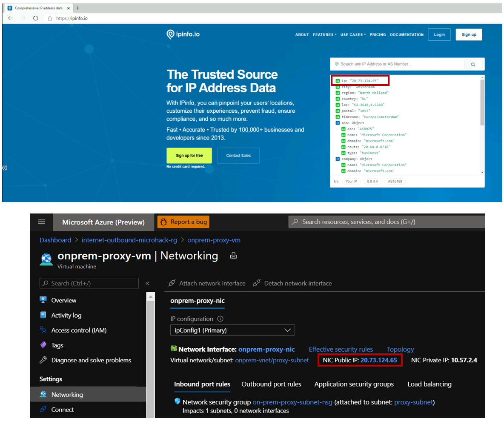Click the Diagnose wrench icon

point(43,360)
